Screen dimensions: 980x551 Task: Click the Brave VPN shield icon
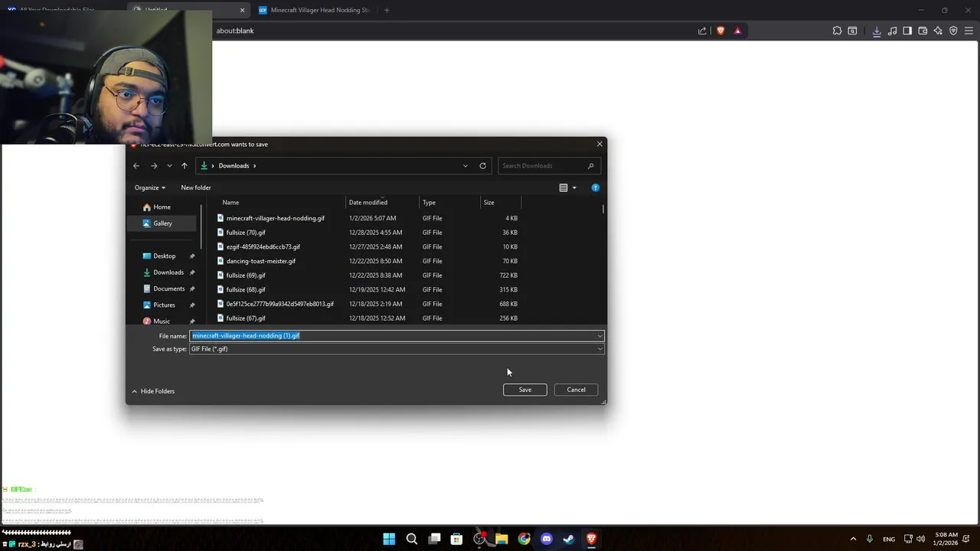[x=953, y=31]
